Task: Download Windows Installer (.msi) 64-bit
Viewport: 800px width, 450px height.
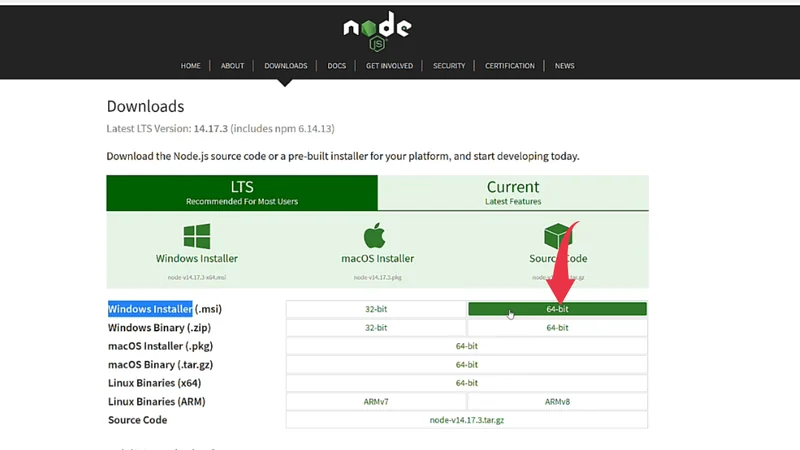Action: [557, 310]
